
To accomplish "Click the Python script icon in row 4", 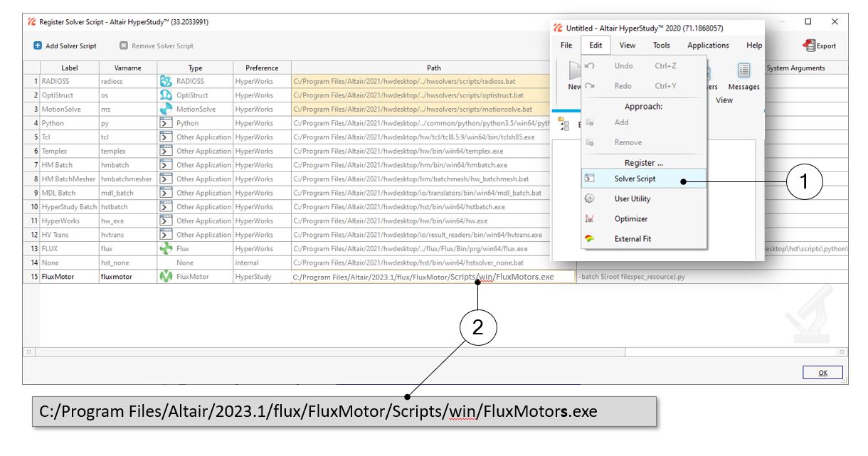I will 165,123.
